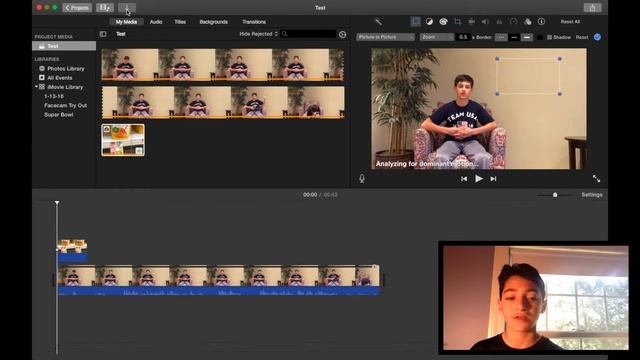Open the color balance icon
Image resolution: width=640 pixels, height=360 pixels.
point(429,22)
